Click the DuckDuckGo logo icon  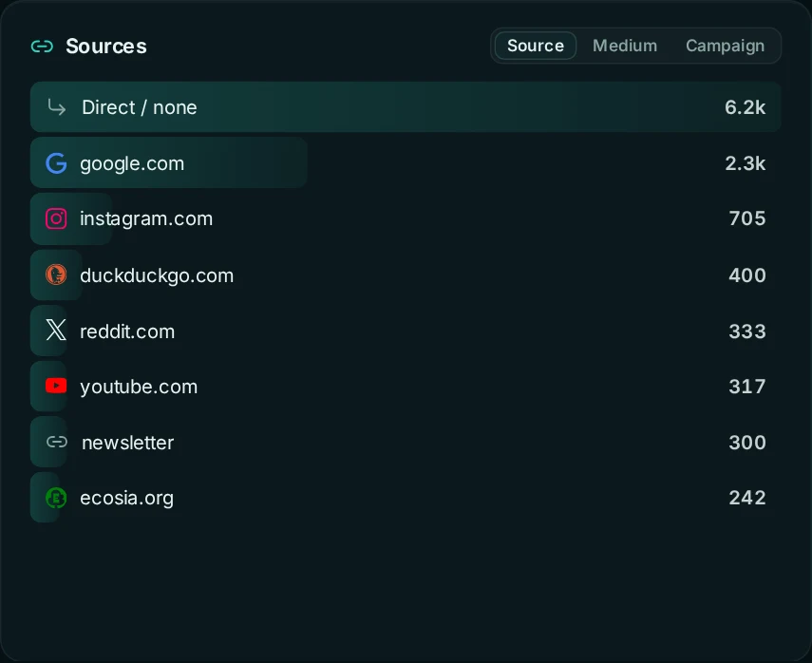(x=56, y=275)
